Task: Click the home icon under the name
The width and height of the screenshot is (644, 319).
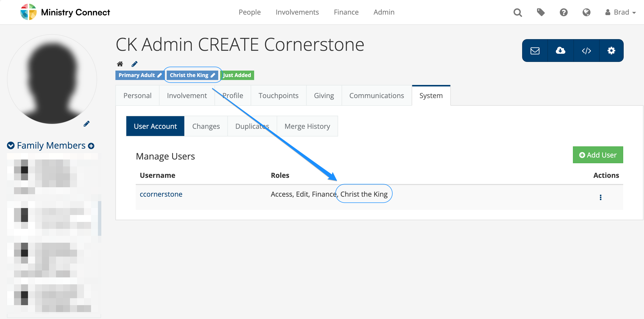Action: [x=120, y=64]
